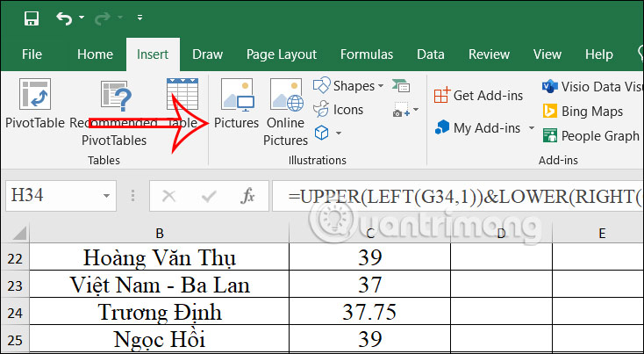Open the Undo history dropdown arrow
This screenshot has width=644, height=354.
[x=82, y=18]
